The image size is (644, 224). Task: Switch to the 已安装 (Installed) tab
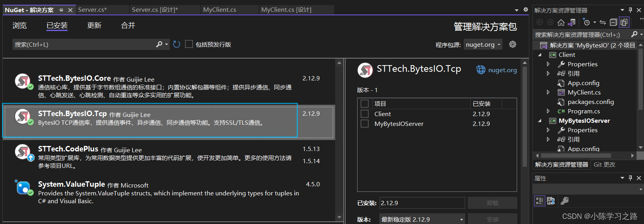57,25
